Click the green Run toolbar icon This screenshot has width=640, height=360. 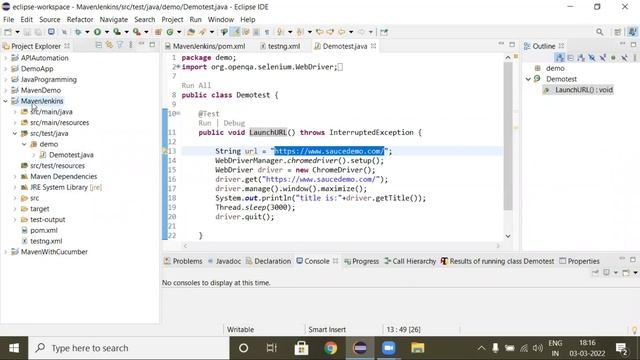(97, 32)
